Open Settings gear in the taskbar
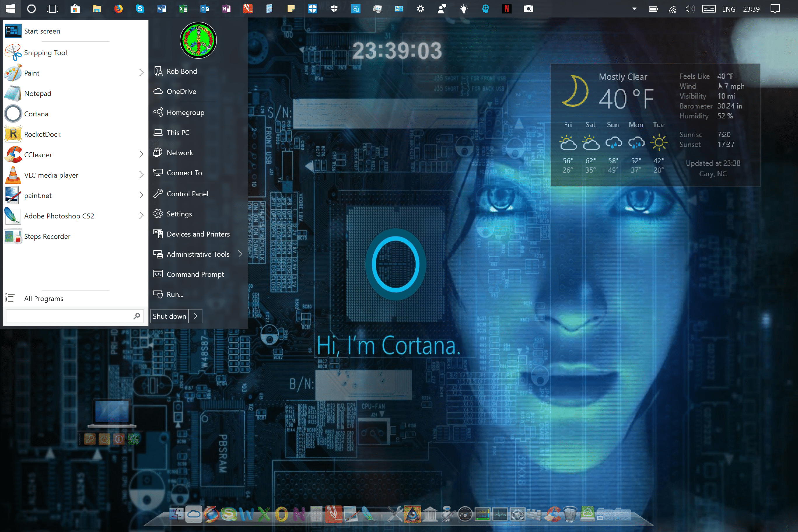This screenshot has width=798, height=532. coord(420,9)
